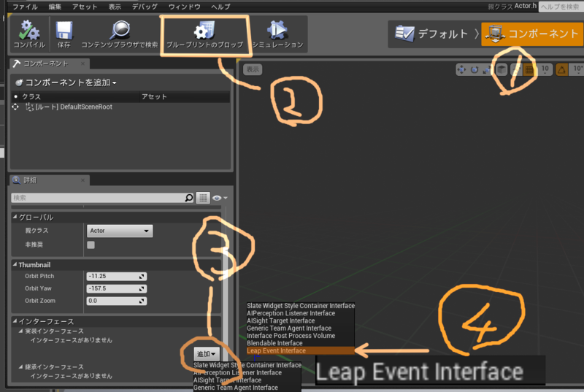This screenshot has height=392, width=584.
Task: Open ブループリントのプロップ toolbar button
Action: (x=205, y=35)
